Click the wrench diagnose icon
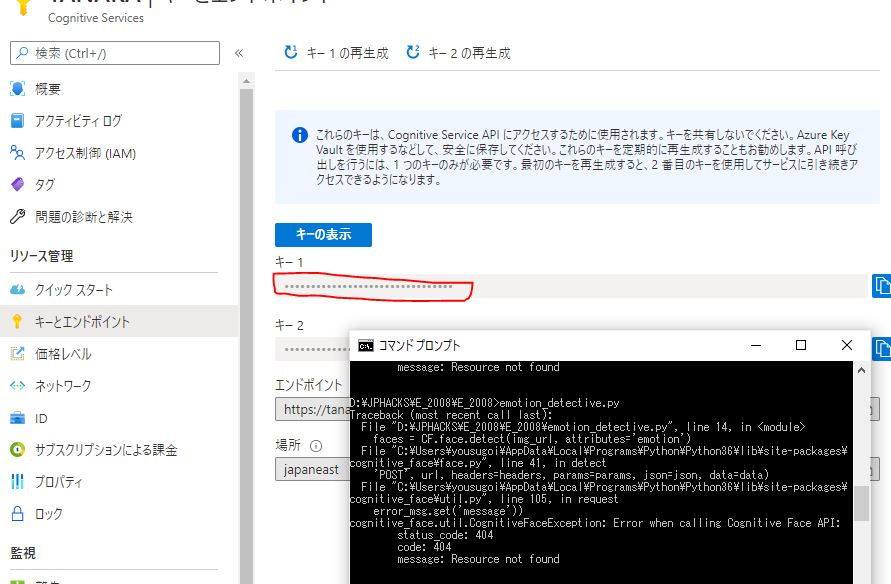 (18, 216)
